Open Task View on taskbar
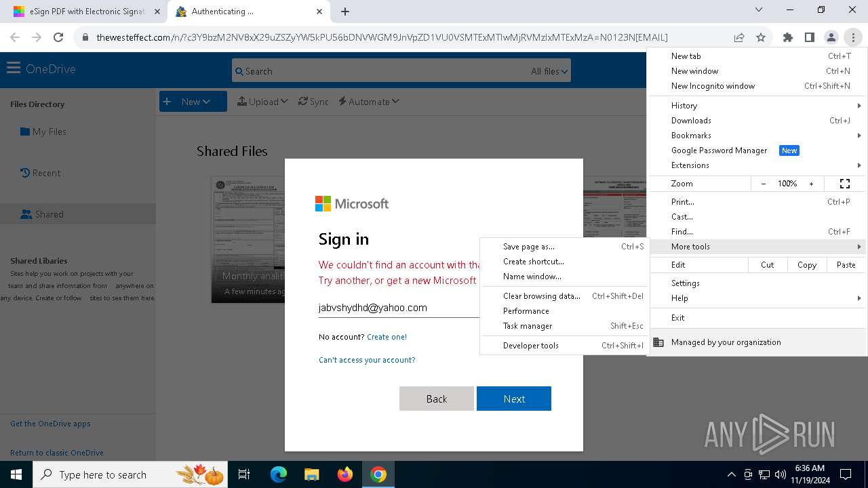The width and height of the screenshot is (868, 488). pyautogui.click(x=244, y=474)
